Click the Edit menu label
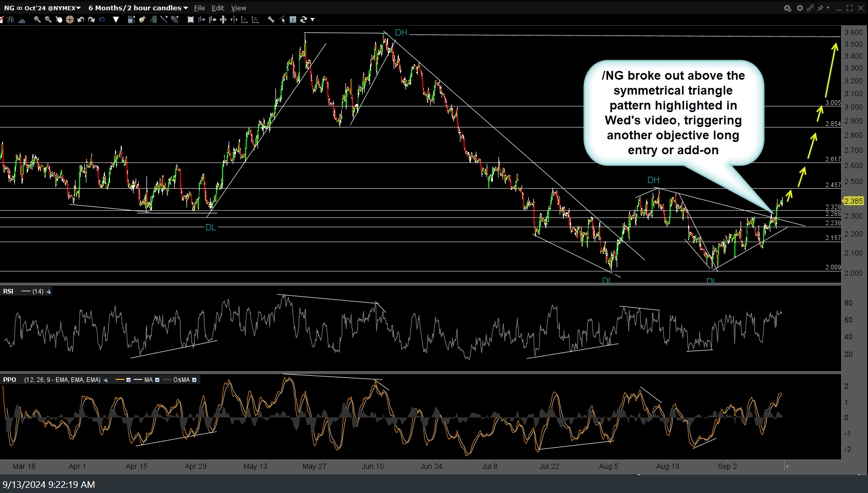Screen dimensions: 868x493 [218, 8]
